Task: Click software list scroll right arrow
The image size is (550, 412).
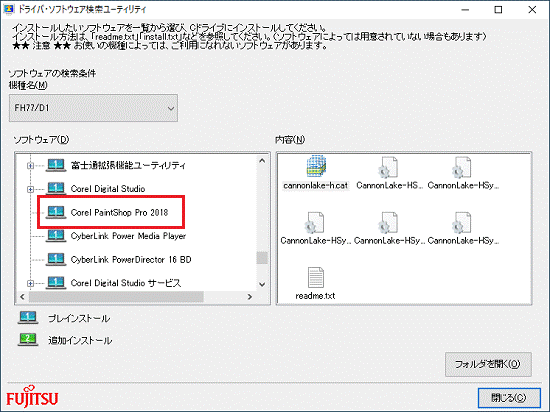Action: [x=250, y=297]
